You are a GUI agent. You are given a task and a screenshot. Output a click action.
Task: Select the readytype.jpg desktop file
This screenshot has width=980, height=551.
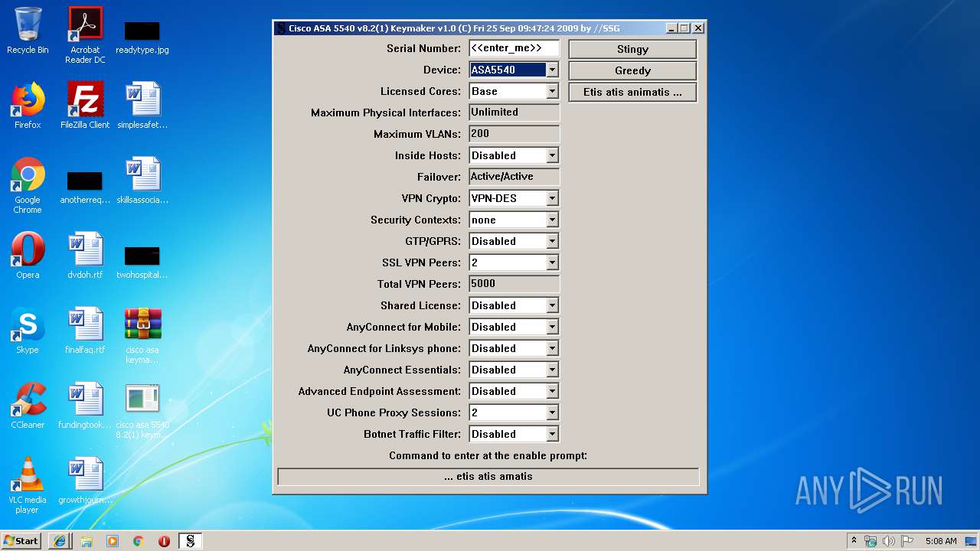[x=142, y=35]
